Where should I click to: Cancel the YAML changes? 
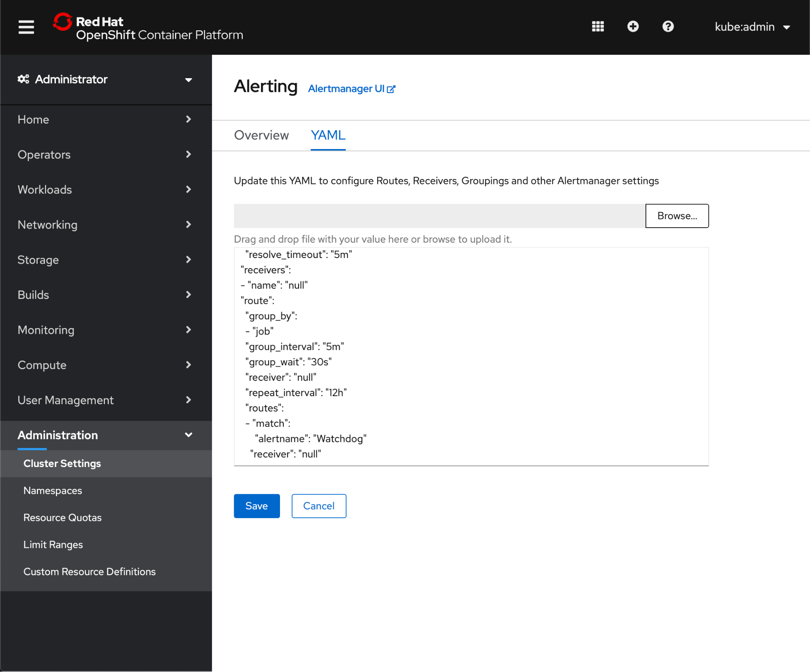[x=318, y=506]
